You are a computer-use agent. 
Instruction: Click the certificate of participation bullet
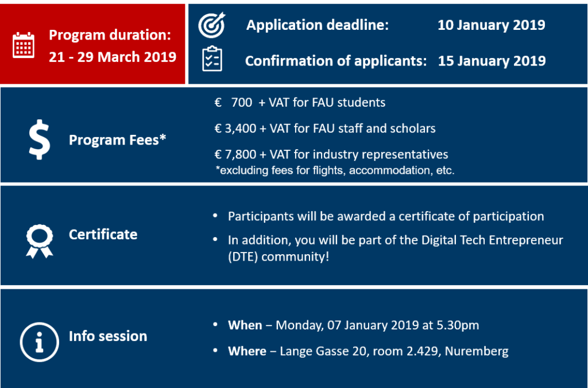[385, 216]
